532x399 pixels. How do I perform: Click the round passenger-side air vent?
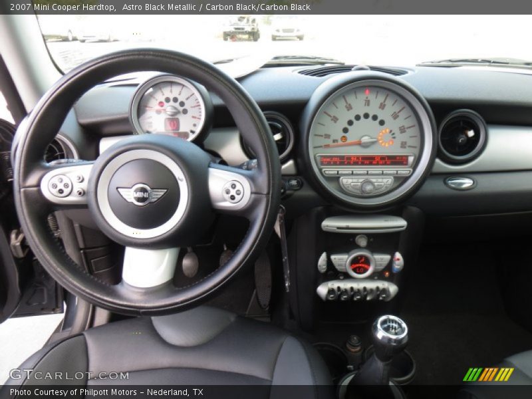coord(462,137)
